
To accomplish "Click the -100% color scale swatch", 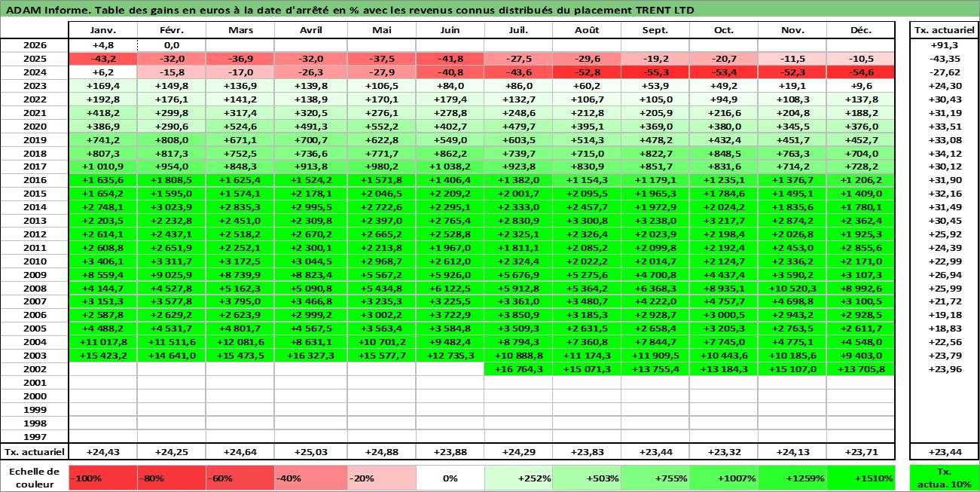I will point(102,478).
